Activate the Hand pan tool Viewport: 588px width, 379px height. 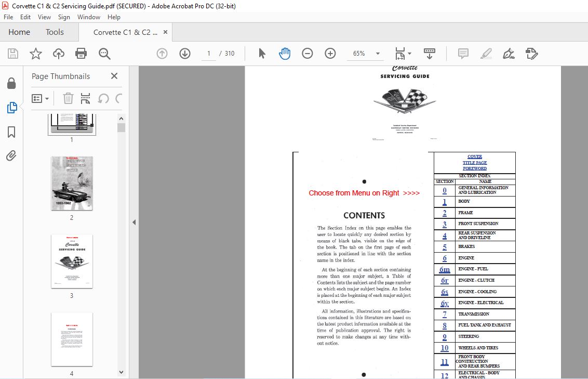point(285,54)
